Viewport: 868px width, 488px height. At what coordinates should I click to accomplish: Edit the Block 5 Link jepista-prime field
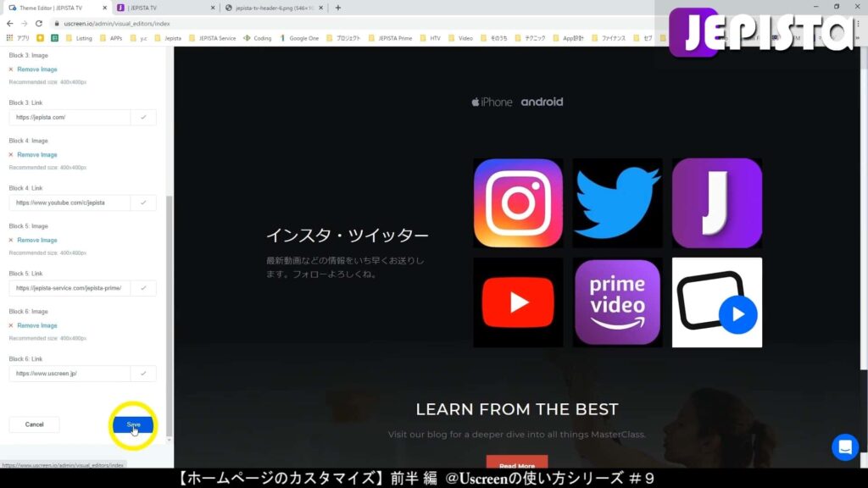click(x=70, y=288)
